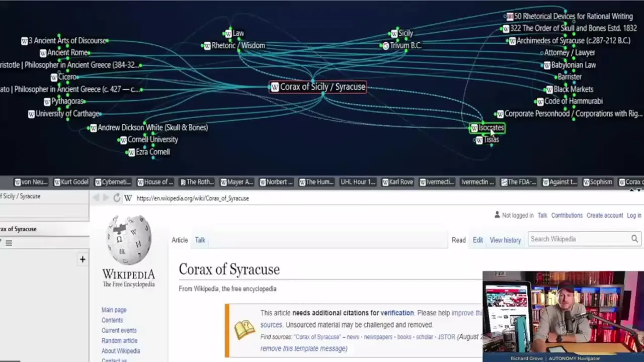
Task: Click the Wikipedia icon beside Tisias
Action: (479, 140)
